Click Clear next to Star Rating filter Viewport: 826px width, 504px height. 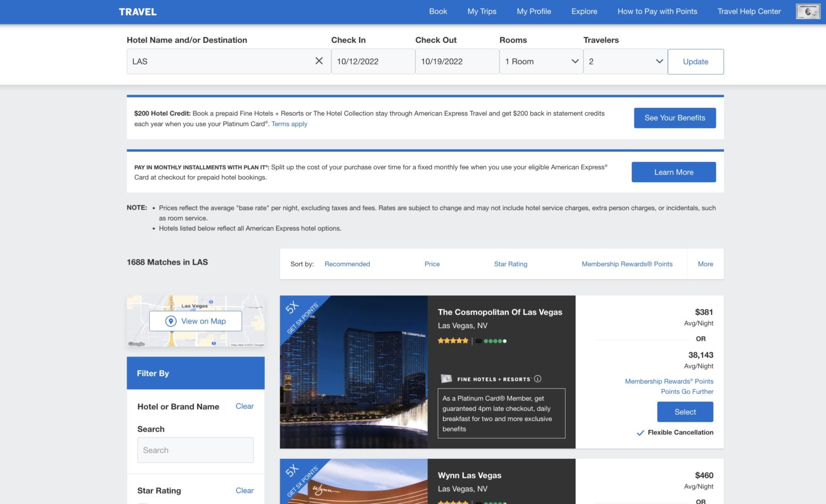click(244, 490)
